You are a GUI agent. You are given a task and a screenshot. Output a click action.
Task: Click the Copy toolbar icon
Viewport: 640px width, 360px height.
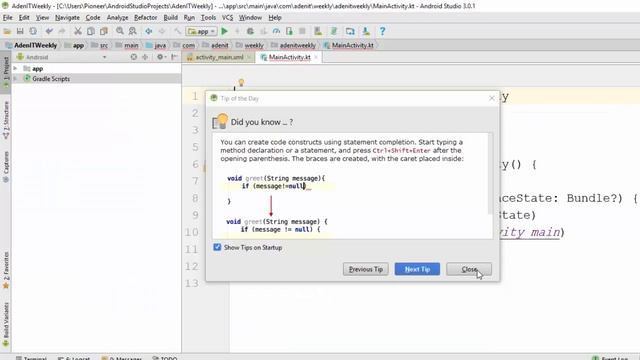91,31
